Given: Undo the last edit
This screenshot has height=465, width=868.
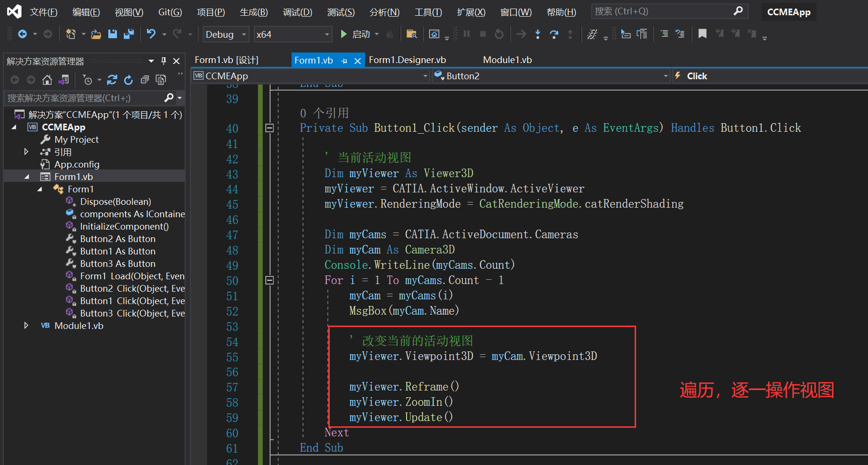Looking at the screenshot, I should click(151, 34).
